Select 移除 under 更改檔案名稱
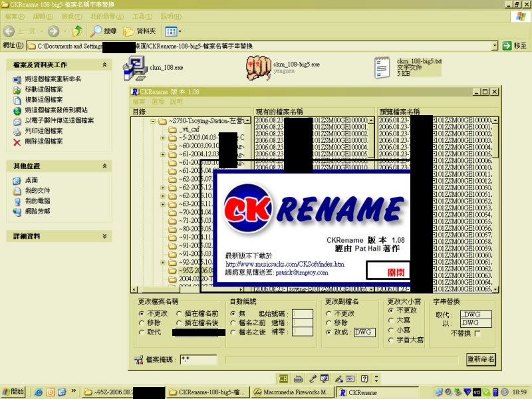The image size is (532, 399). pos(142,323)
